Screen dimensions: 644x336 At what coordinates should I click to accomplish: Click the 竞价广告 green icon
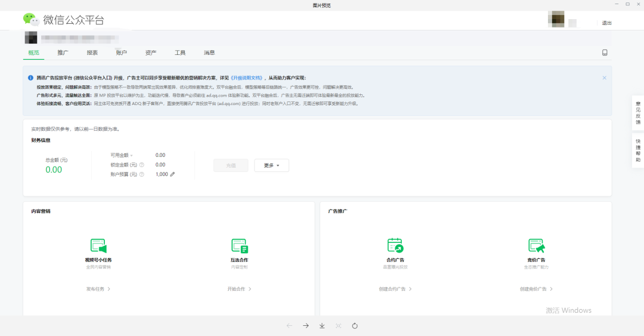pos(536,245)
